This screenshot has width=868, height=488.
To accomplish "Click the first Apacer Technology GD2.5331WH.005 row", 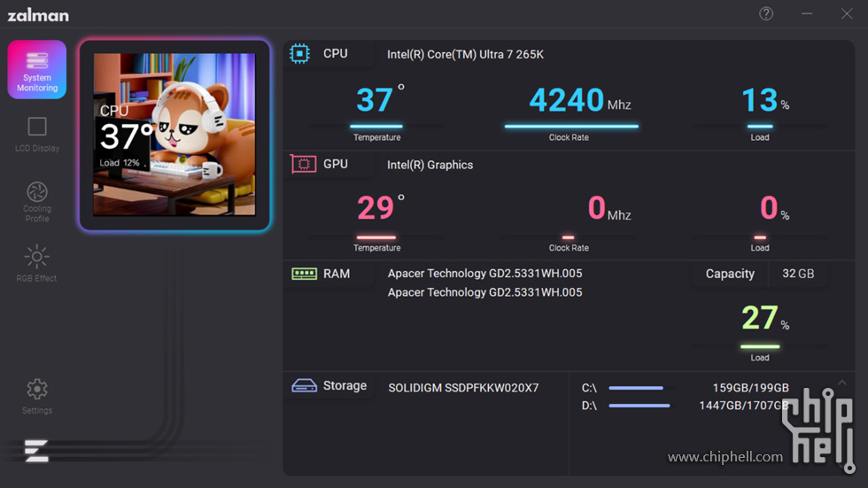I will [x=484, y=274].
